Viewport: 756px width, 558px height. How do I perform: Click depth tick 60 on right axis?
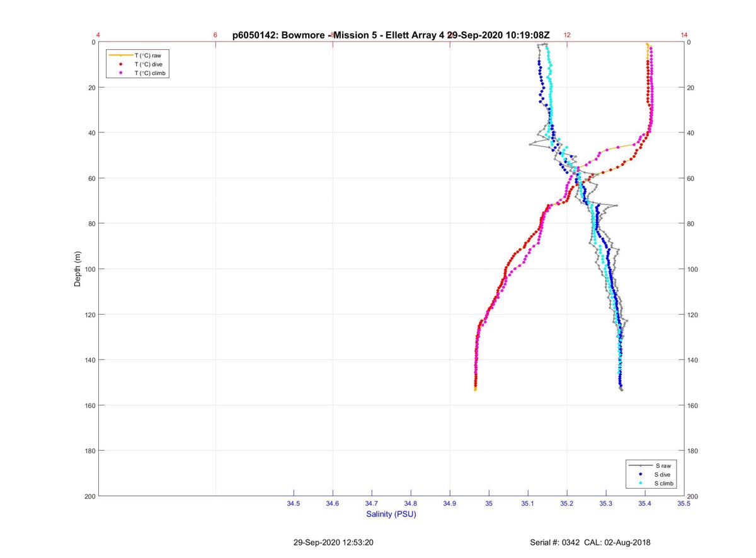click(691, 178)
